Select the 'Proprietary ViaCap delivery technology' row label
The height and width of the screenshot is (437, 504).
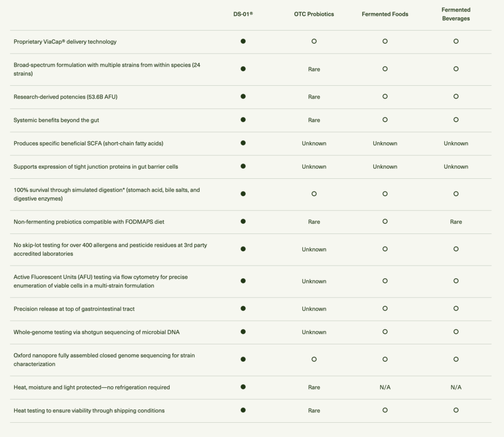coord(65,42)
